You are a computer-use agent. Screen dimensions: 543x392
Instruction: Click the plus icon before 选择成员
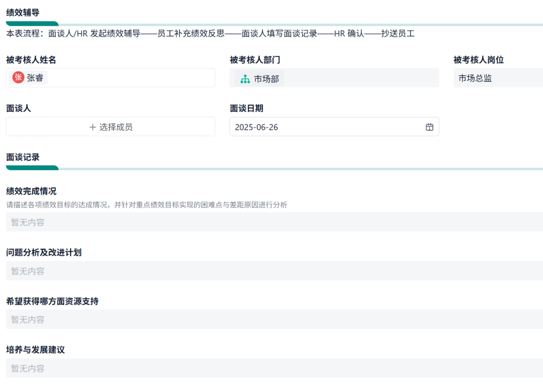(92, 127)
